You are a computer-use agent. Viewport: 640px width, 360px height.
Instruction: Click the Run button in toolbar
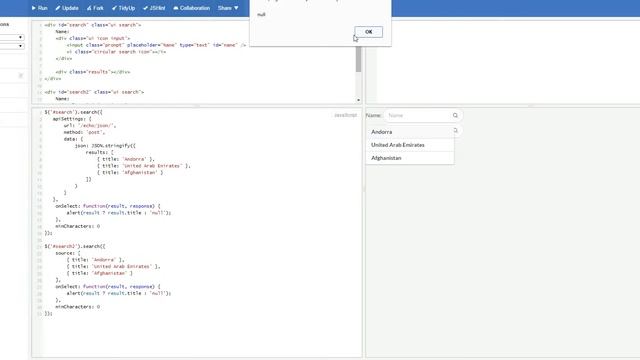[40, 8]
